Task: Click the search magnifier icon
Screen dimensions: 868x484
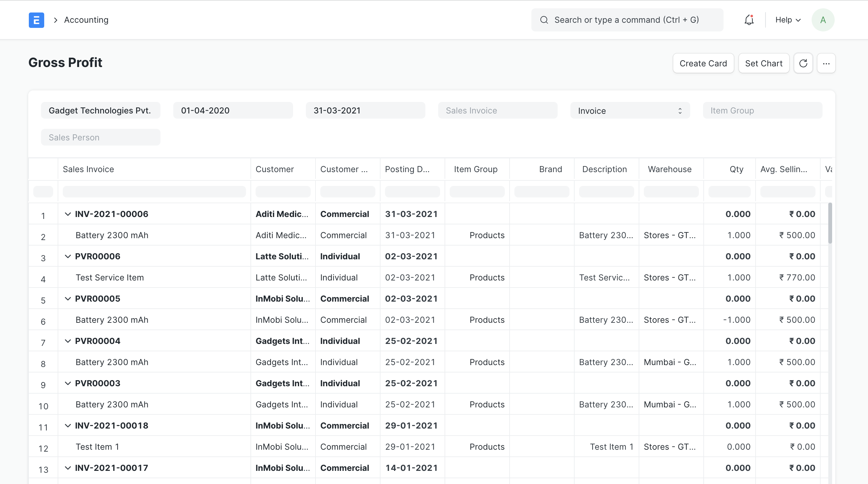Action: click(544, 20)
